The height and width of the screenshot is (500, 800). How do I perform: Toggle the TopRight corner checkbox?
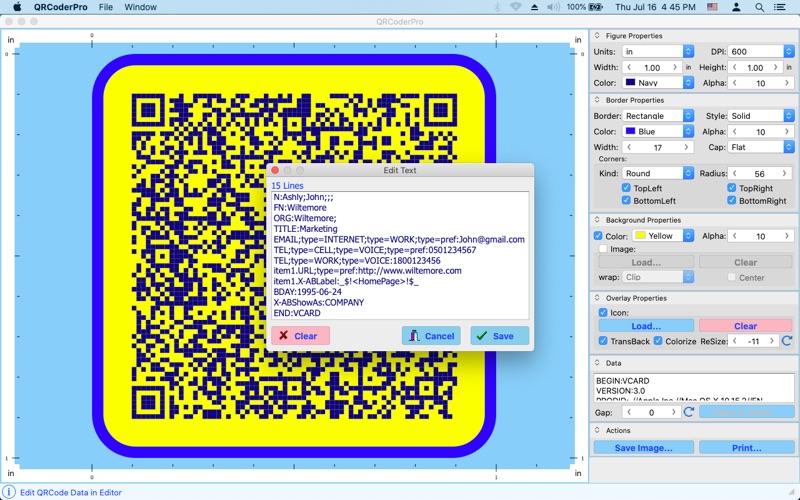(x=732, y=188)
